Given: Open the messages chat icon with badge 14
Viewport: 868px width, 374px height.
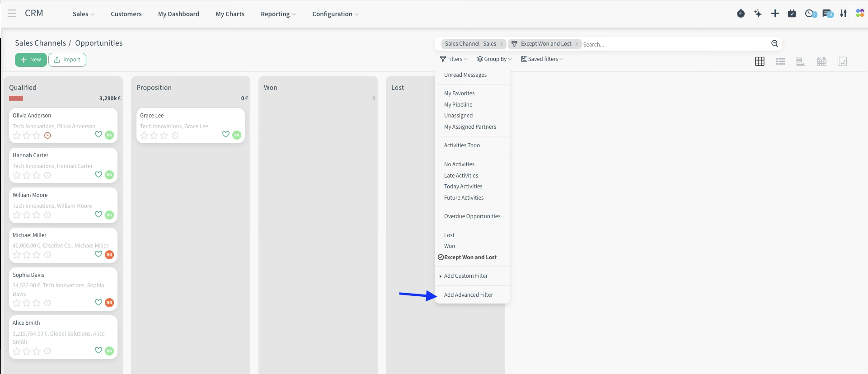Looking at the screenshot, I should click(828, 14).
